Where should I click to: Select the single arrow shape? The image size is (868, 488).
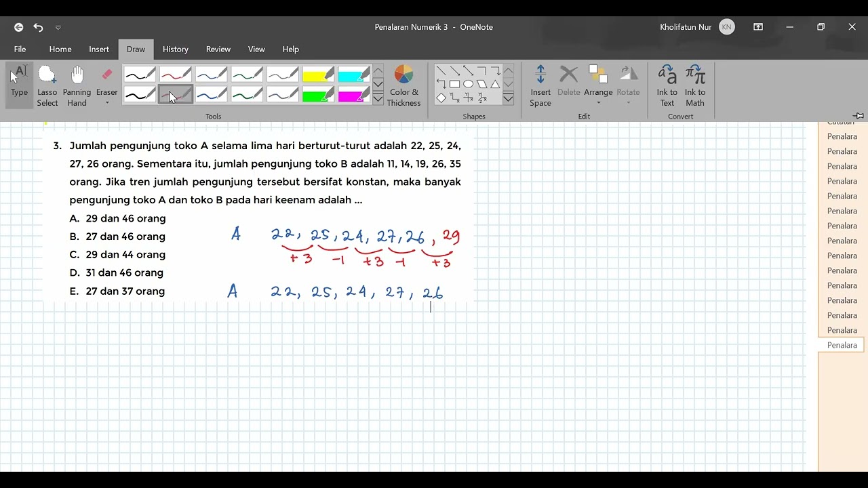454,70
